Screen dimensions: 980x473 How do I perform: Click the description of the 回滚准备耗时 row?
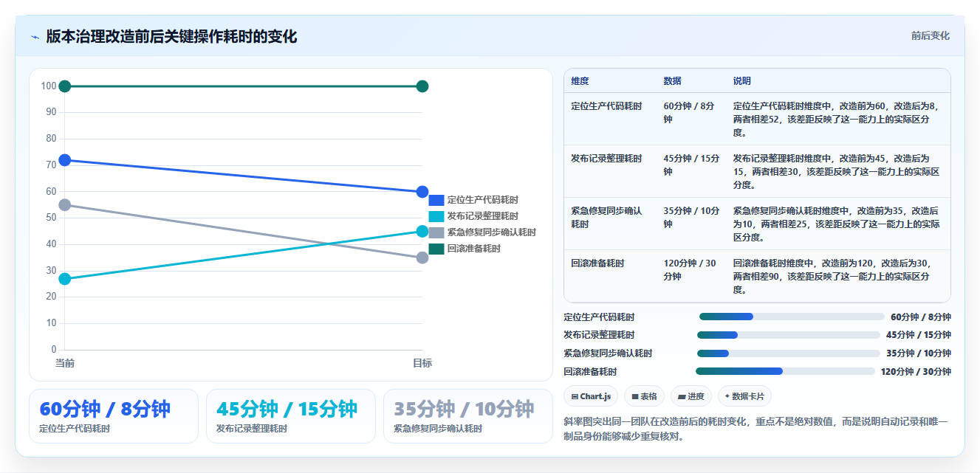click(832, 275)
